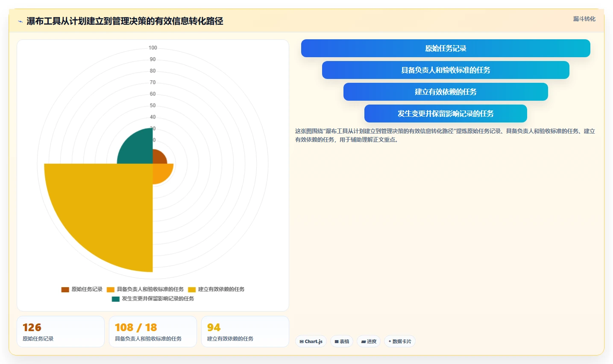This screenshot has width=613, height=364.
Task: Click the 94 value text
Action: click(214, 327)
